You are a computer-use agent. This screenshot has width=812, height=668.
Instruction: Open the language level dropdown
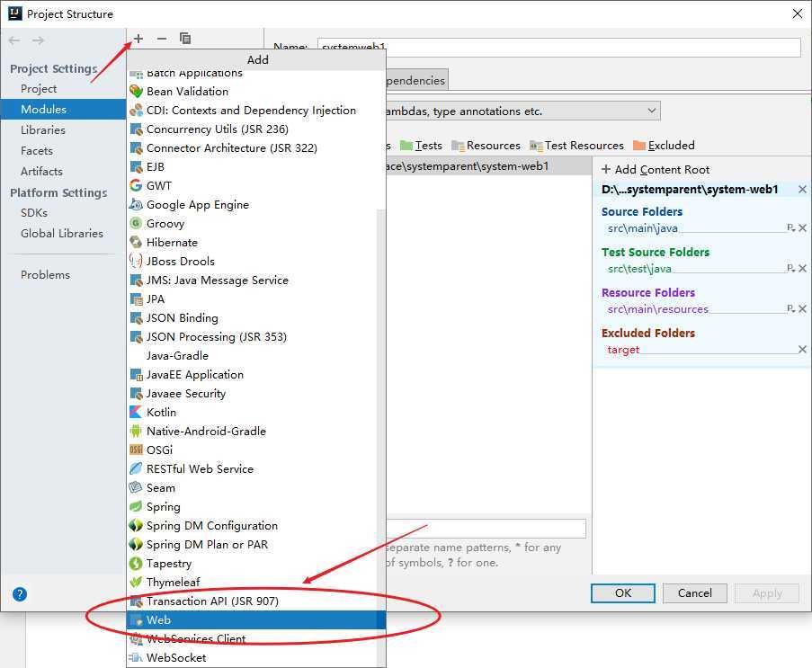651,111
